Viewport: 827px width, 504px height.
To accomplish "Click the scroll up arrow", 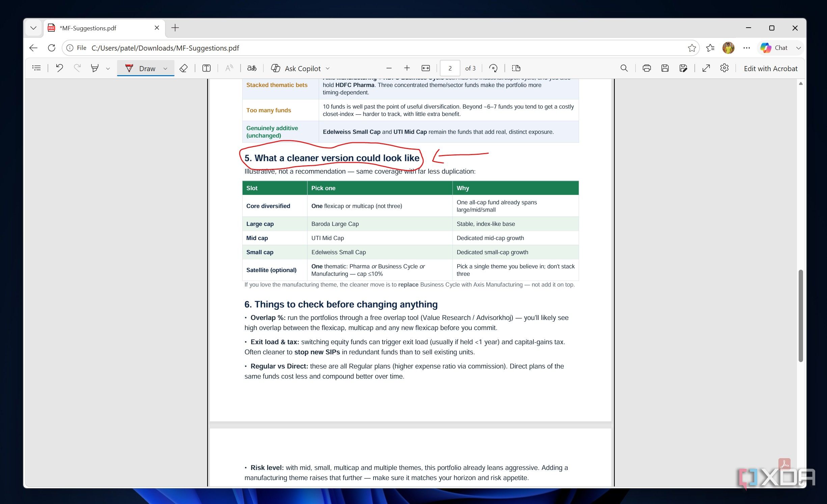I will click(801, 83).
